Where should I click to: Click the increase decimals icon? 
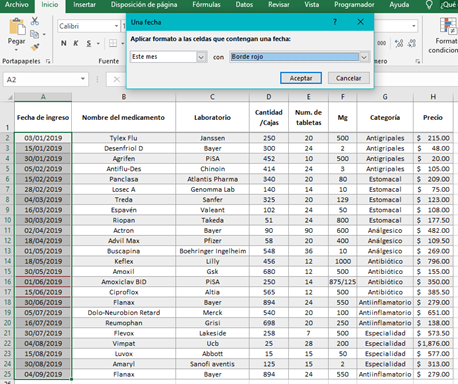pos(399,43)
